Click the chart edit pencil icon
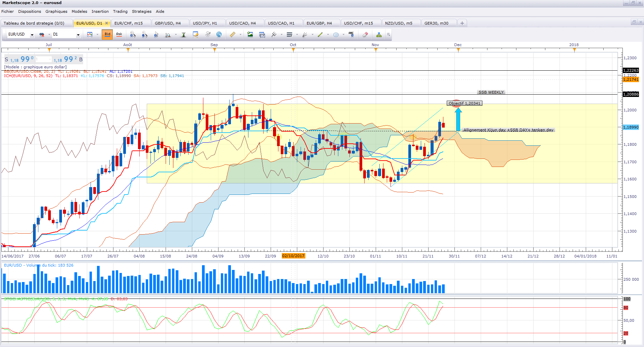 (x=196, y=34)
